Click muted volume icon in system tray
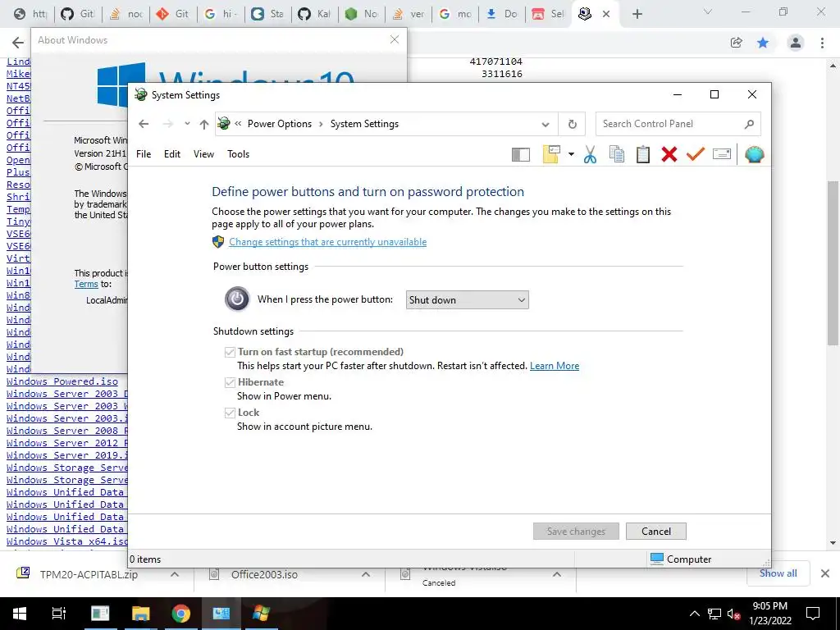 click(733, 614)
